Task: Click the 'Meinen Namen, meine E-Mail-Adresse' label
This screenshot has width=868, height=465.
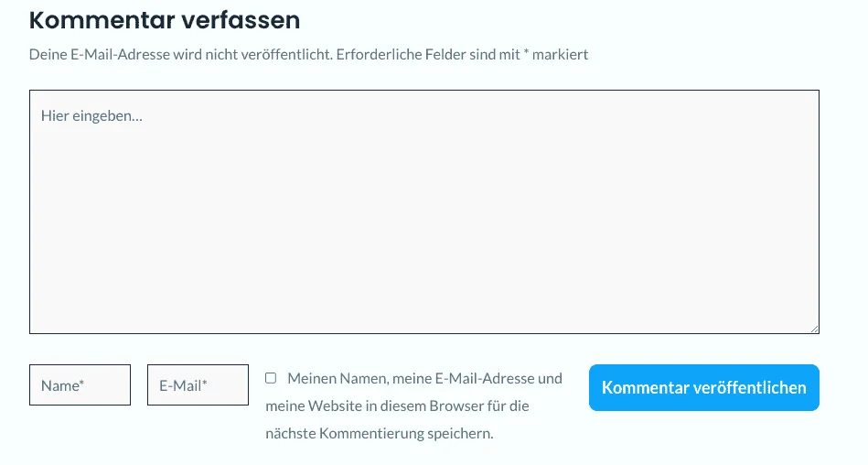Action: (x=424, y=378)
